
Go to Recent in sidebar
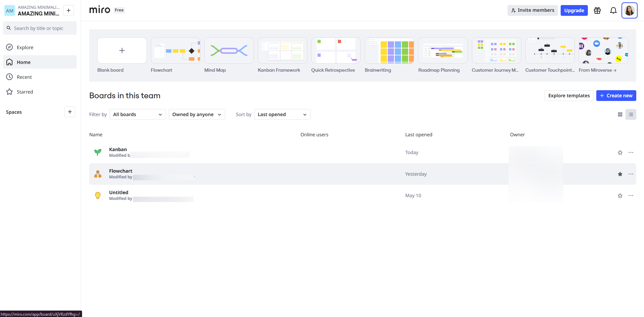tap(40, 77)
